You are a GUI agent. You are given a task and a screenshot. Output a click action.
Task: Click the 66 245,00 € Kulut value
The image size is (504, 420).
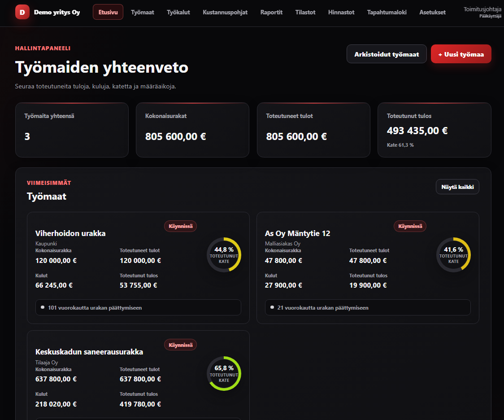(54, 285)
